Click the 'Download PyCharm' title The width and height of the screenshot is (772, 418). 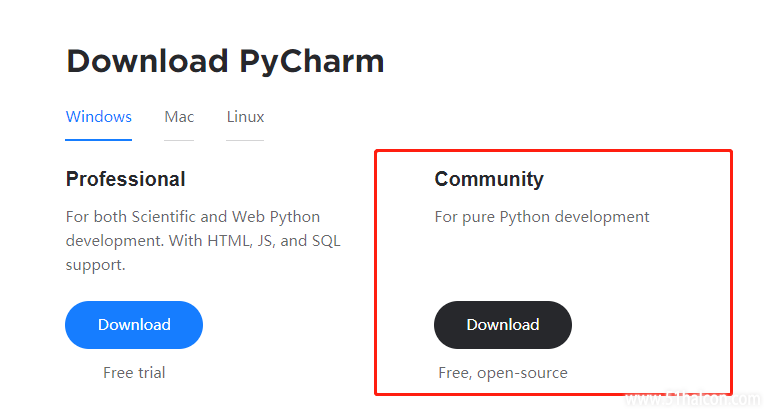coord(225,62)
